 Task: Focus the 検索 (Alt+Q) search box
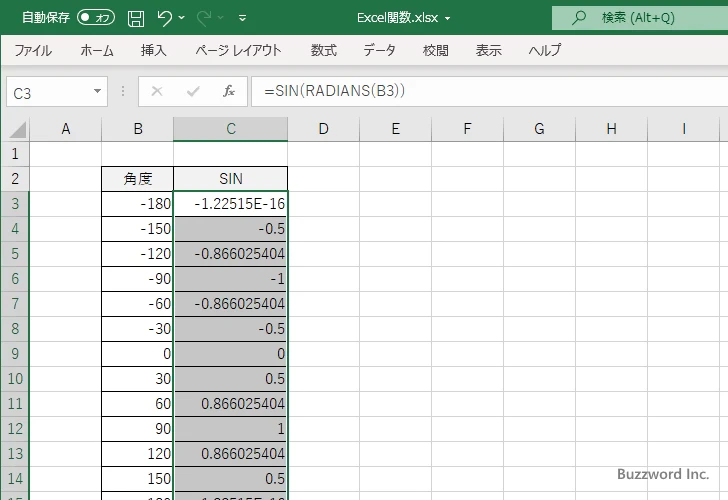(640, 18)
